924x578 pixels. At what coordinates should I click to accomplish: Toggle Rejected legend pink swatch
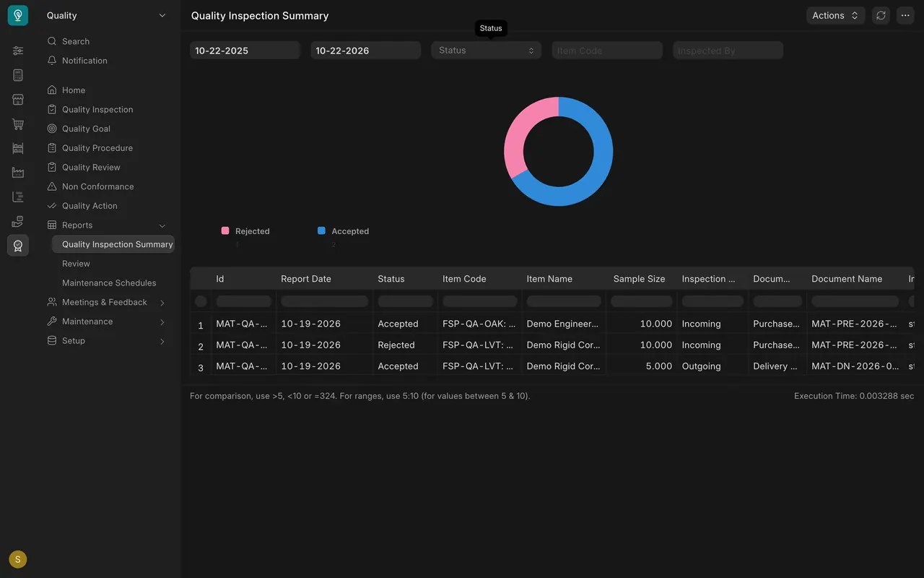click(x=225, y=231)
